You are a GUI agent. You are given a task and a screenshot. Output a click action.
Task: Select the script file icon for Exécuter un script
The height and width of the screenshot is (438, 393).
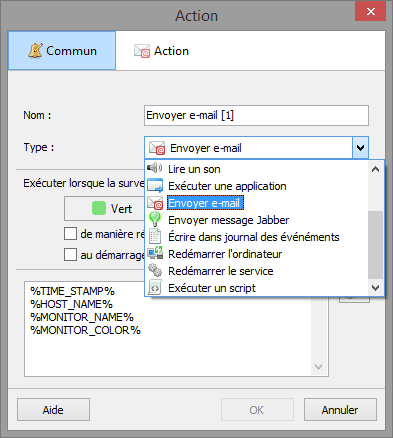(155, 287)
